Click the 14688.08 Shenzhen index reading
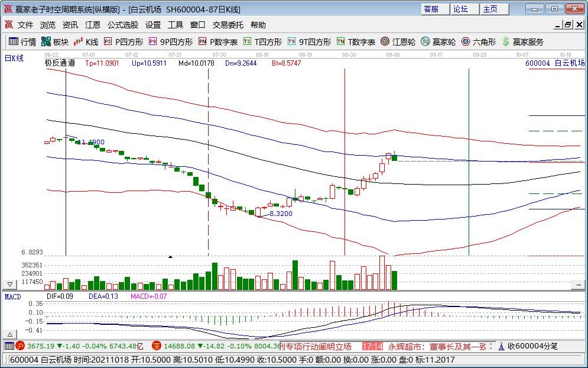588x368 pixels. (x=180, y=346)
